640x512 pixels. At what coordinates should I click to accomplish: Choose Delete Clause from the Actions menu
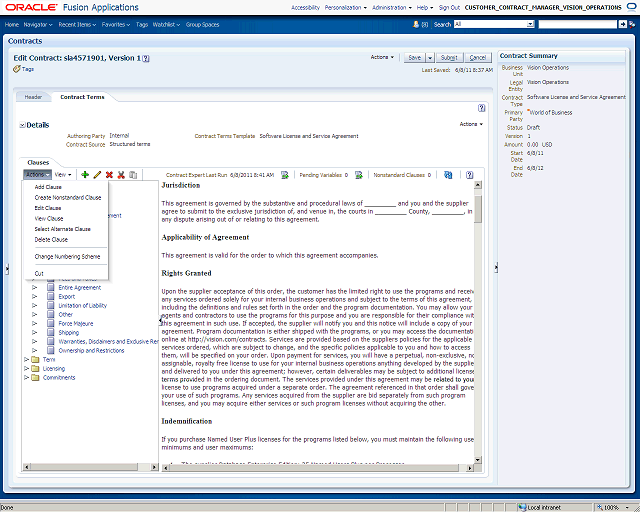[x=51, y=240]
